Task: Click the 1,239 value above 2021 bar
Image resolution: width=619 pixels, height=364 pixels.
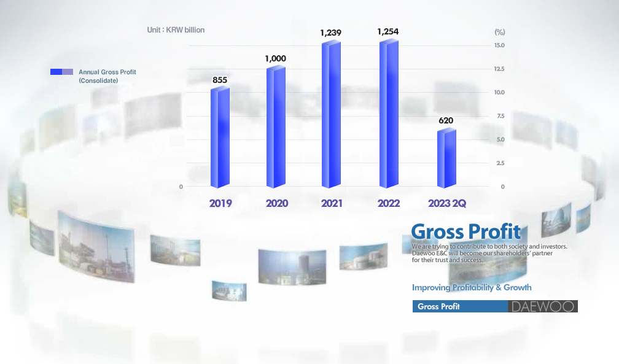Action: click(x=331, y=33)
